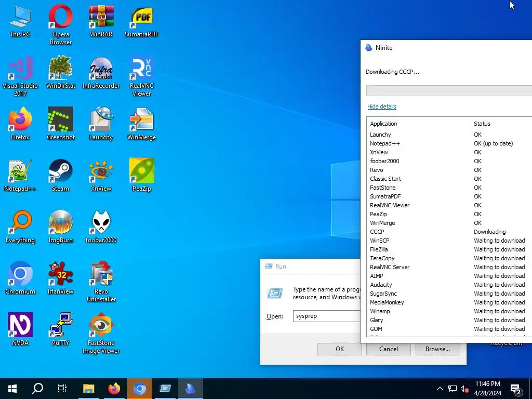532x399 pixels.
Task: Click the XnView desktop shortcut
Action: (x=101, y=176)
